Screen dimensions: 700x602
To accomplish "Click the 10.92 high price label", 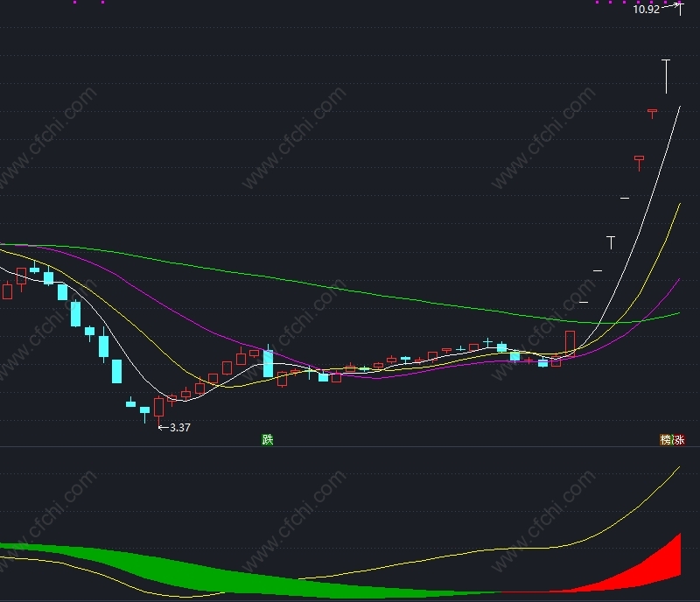I will (646, 10).
